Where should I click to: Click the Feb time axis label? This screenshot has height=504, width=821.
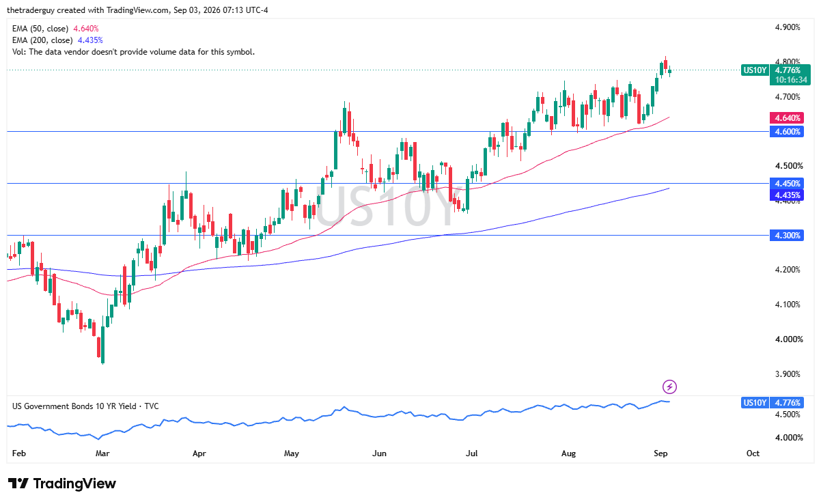click(19, 453)
